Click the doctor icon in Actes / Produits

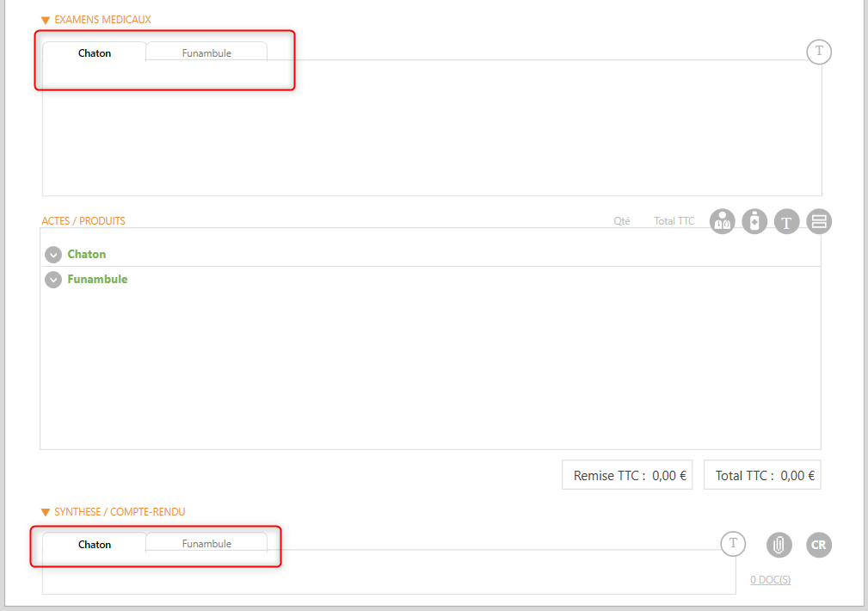[723, 221]
